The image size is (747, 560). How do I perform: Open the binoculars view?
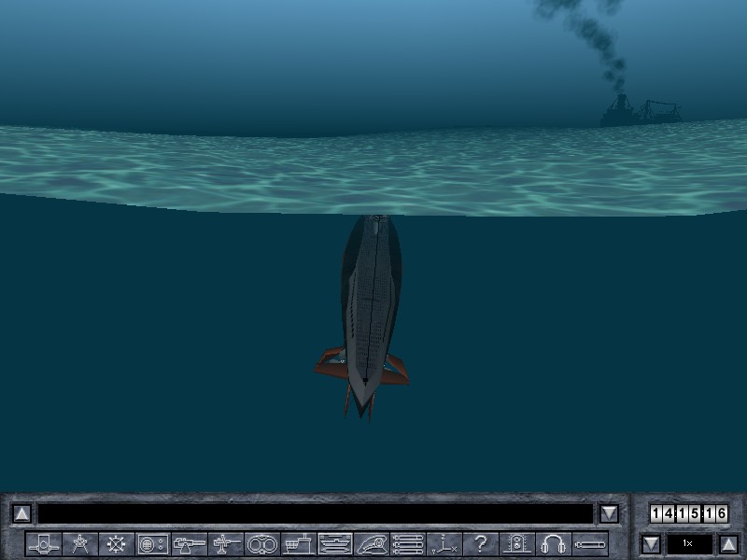262,544
